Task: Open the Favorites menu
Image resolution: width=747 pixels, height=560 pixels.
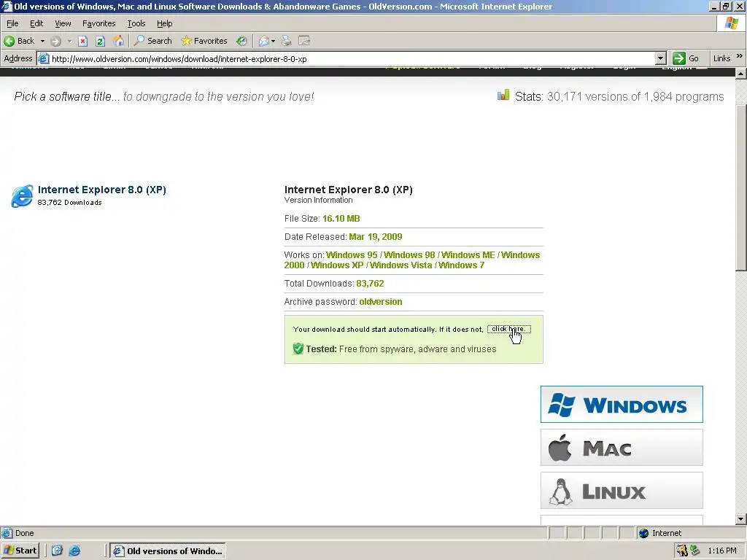Action: click(98, 23)
